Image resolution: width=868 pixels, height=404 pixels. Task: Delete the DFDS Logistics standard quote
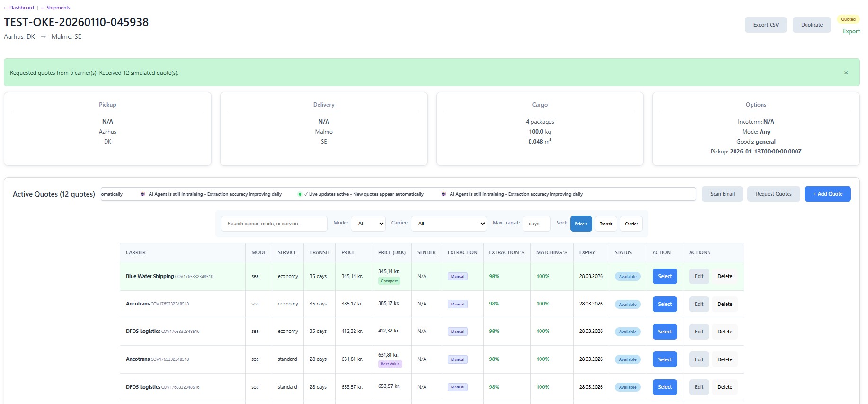(725, 387)
